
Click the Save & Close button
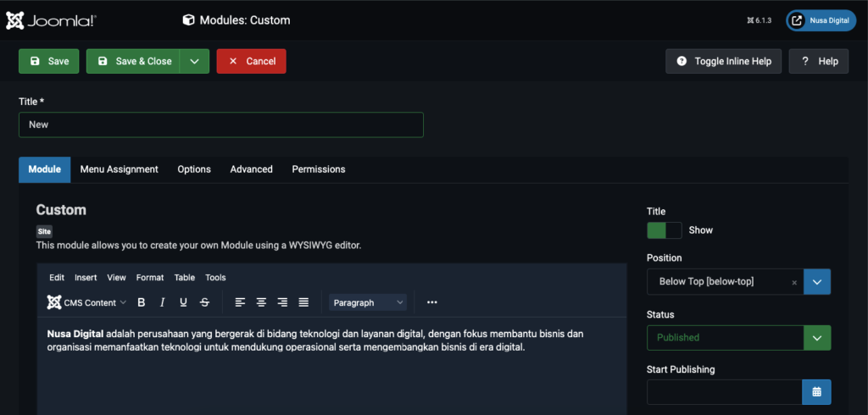[x=133, y=62]
